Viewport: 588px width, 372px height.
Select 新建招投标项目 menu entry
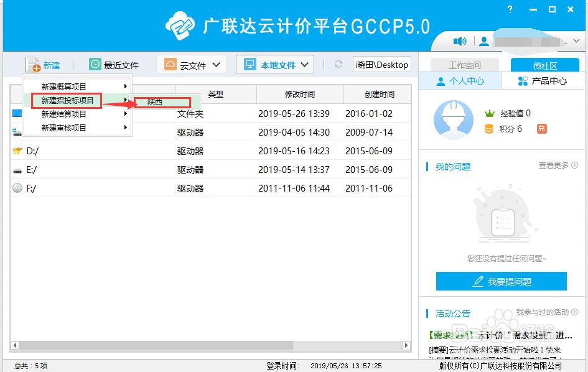click(78, 101)
